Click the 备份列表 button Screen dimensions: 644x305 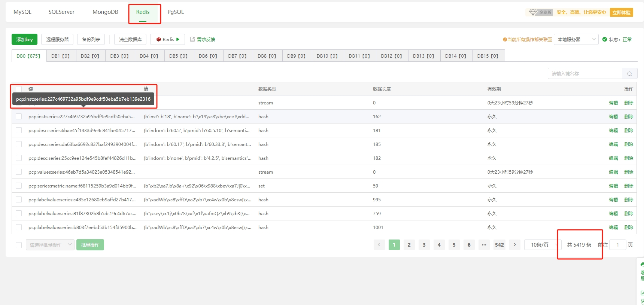(91, 39)
